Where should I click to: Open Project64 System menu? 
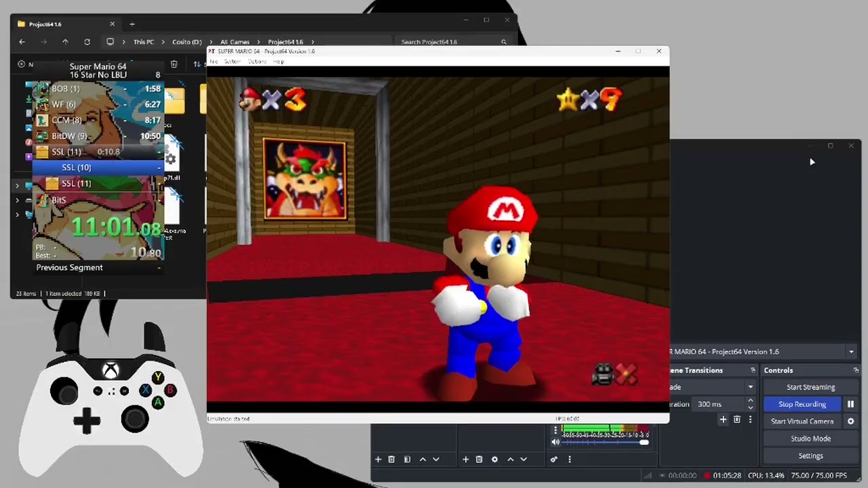(233, 62)
